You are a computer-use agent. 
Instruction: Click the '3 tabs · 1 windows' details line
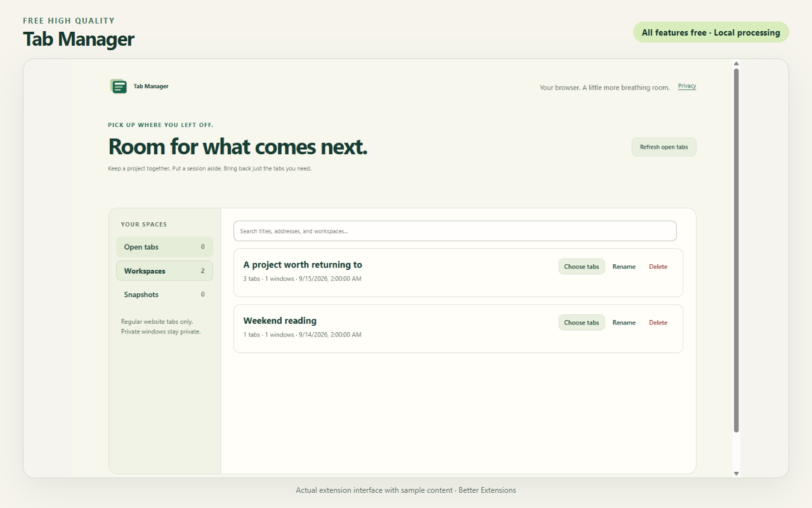point(303,279)
